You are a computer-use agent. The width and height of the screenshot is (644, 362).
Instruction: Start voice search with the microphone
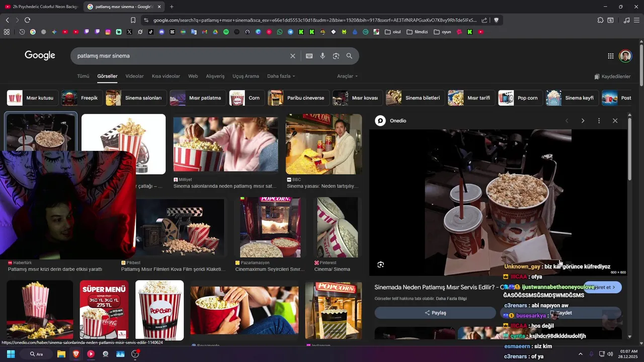coord(323,56)
